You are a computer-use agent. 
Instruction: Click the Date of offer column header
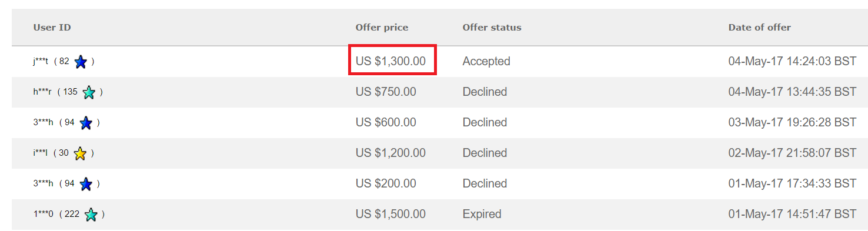(x=759, y=28)
